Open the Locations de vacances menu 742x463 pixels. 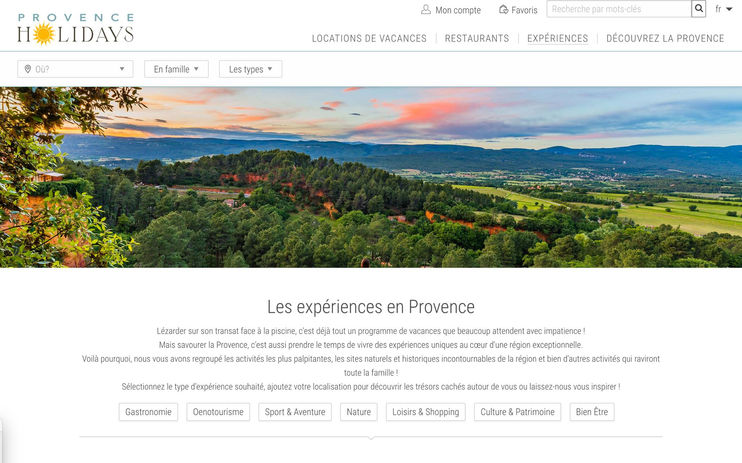369,38
